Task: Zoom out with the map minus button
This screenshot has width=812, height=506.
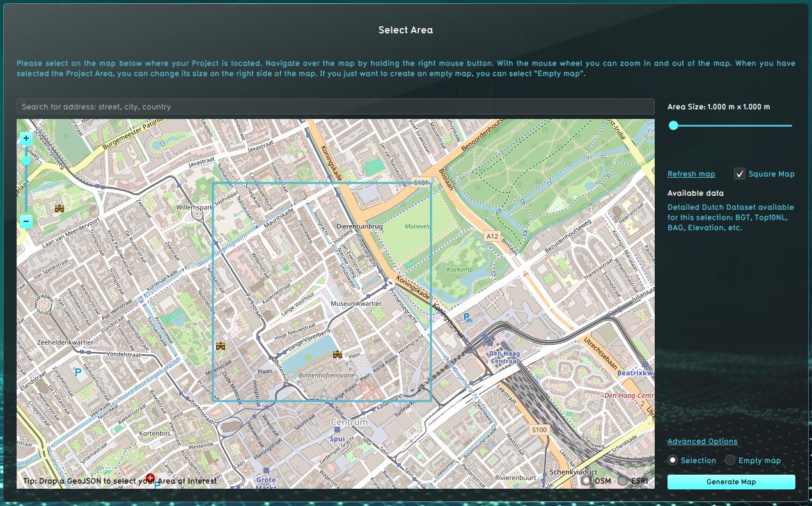Action: 26,221
